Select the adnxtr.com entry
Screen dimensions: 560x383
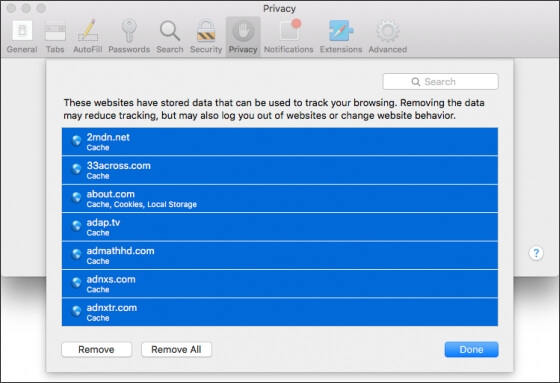tap(280, 312)
